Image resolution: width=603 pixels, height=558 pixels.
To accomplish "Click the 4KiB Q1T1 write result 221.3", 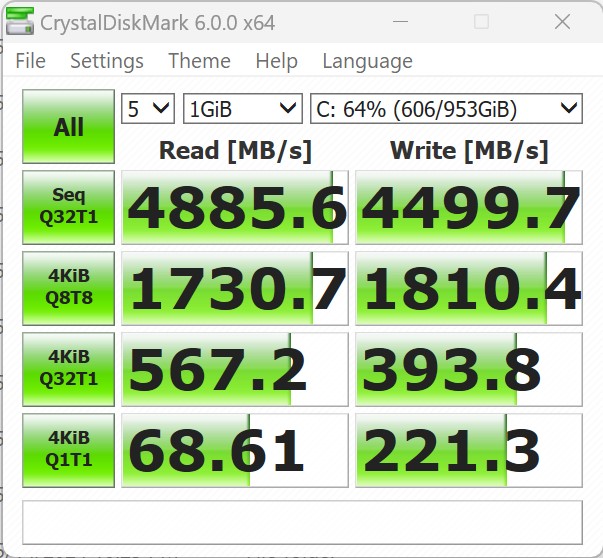I will coord(469,450).
